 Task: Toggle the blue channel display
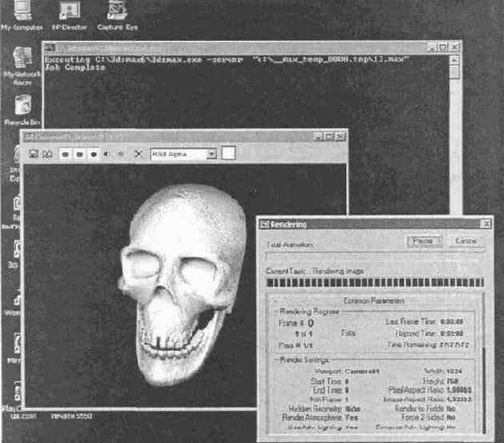(x=94, y=153)
